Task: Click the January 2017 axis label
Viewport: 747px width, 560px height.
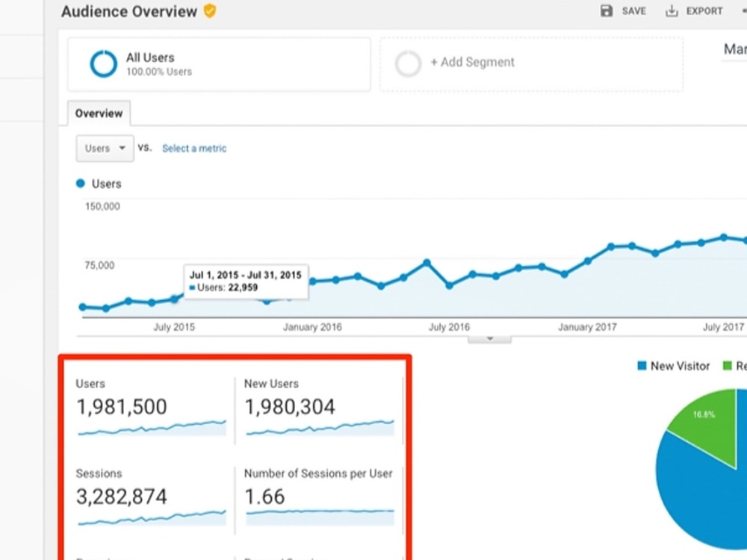Action: pyautogui.click(x=587, y=327)
